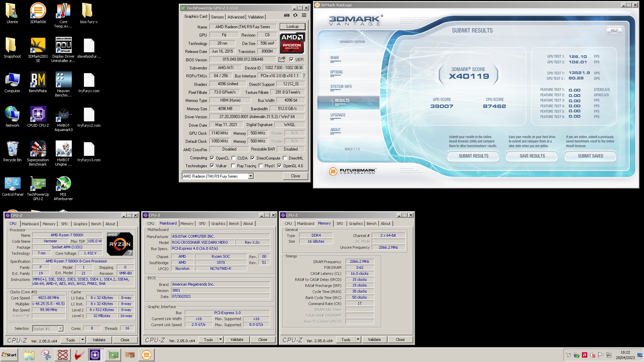Open Bench tab in CPU-Z Memory window

[x=371, y=224]
